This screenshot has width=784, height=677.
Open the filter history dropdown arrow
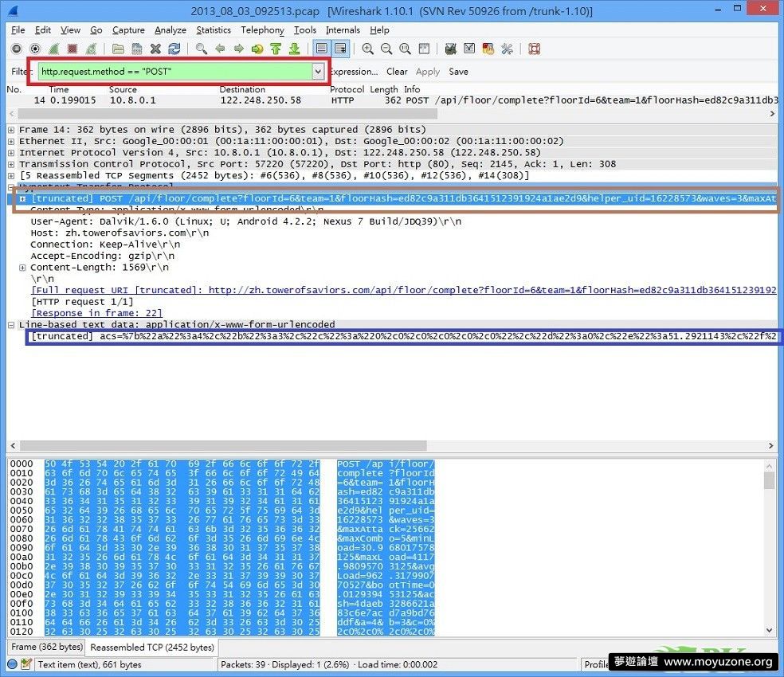click(318, 72)
